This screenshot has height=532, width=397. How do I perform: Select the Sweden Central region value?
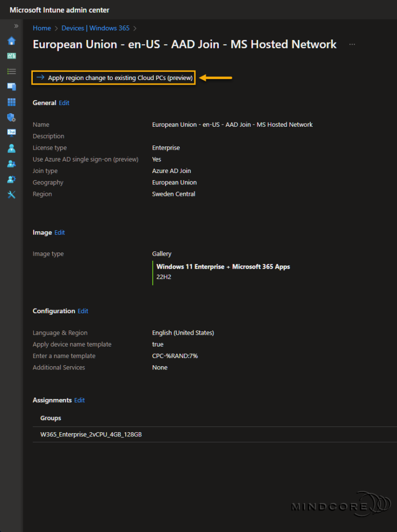click(174, 194)
